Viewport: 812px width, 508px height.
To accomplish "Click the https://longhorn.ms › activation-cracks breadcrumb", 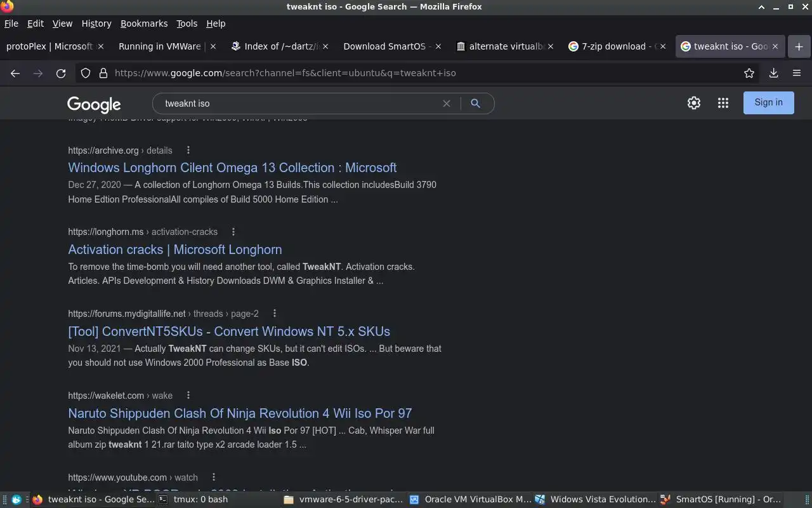I will pos(143,232).
